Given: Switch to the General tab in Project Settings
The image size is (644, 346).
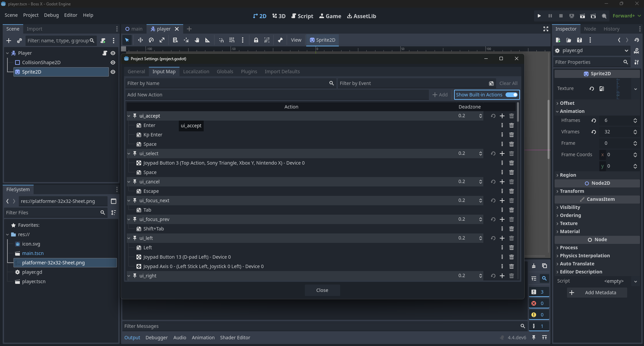Looking at the screenshot, I should coord(136,72).
